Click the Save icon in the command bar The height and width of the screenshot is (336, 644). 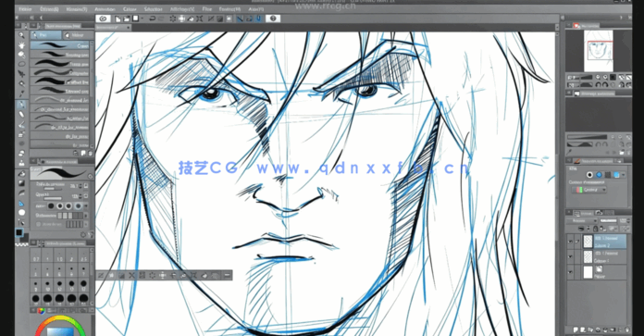(x=135, y=19)
